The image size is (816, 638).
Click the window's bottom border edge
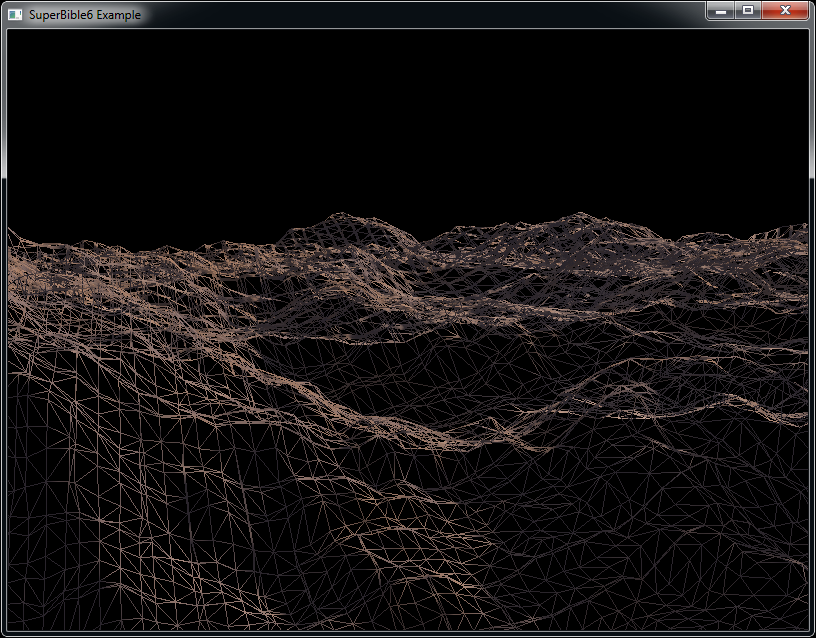(408, 634)
